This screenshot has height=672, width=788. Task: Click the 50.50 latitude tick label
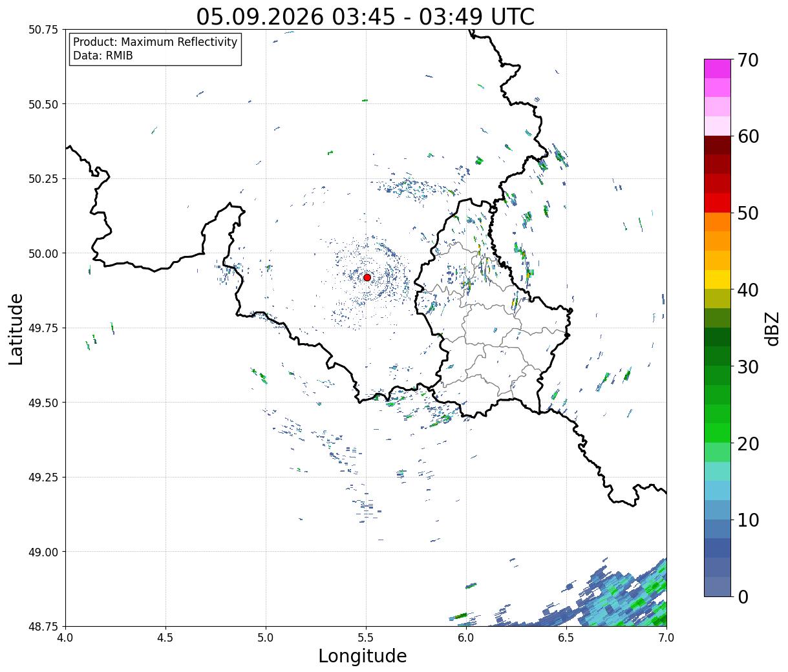pyautogui.click(x=43, y=104)
